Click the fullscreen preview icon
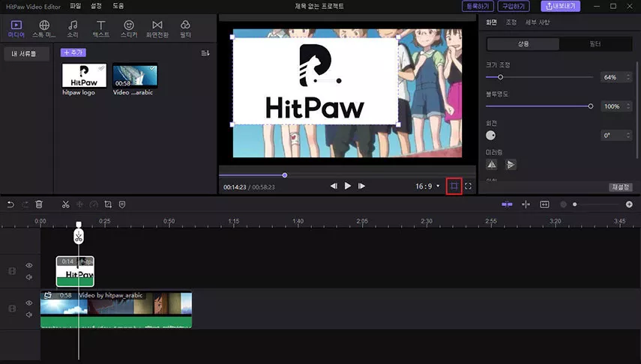The height and width of the screenshot is (364, 641). tap(468, 186)
